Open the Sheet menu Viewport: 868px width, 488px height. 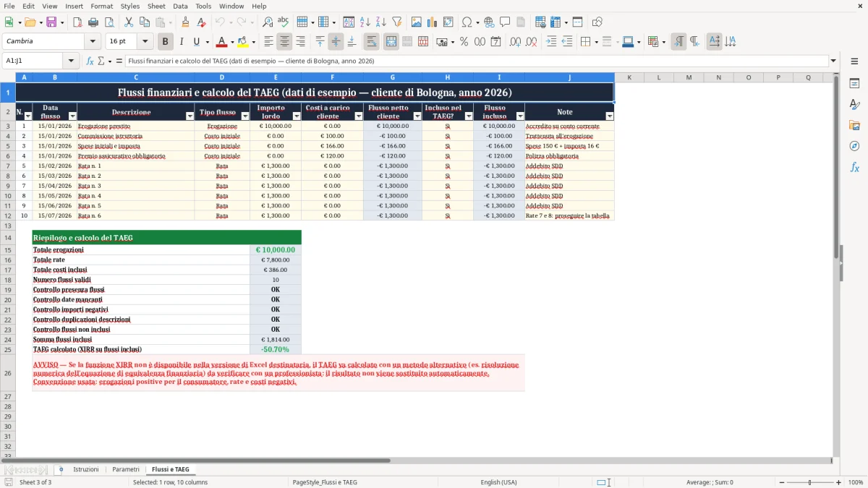[156, 6]
